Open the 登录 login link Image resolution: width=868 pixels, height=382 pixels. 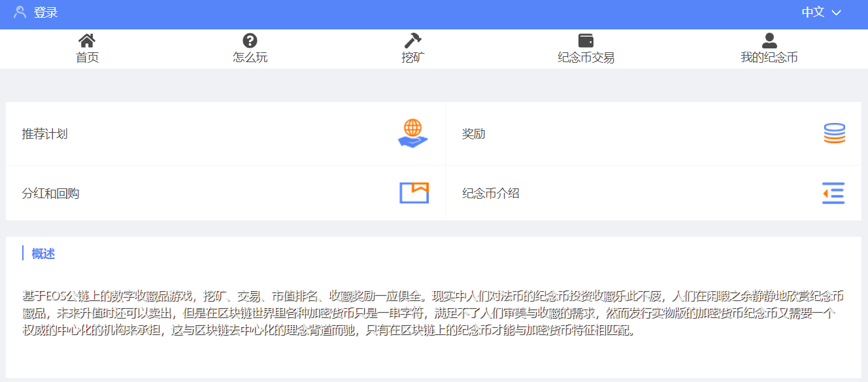(46, 12)
